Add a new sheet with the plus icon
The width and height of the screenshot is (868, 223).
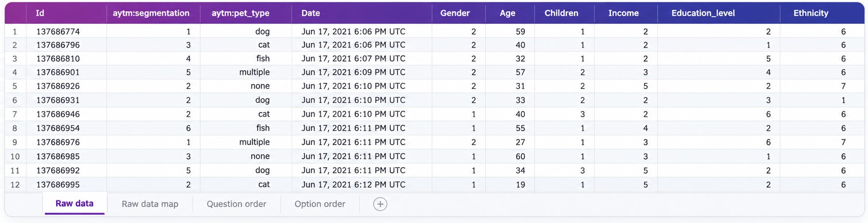380,204
